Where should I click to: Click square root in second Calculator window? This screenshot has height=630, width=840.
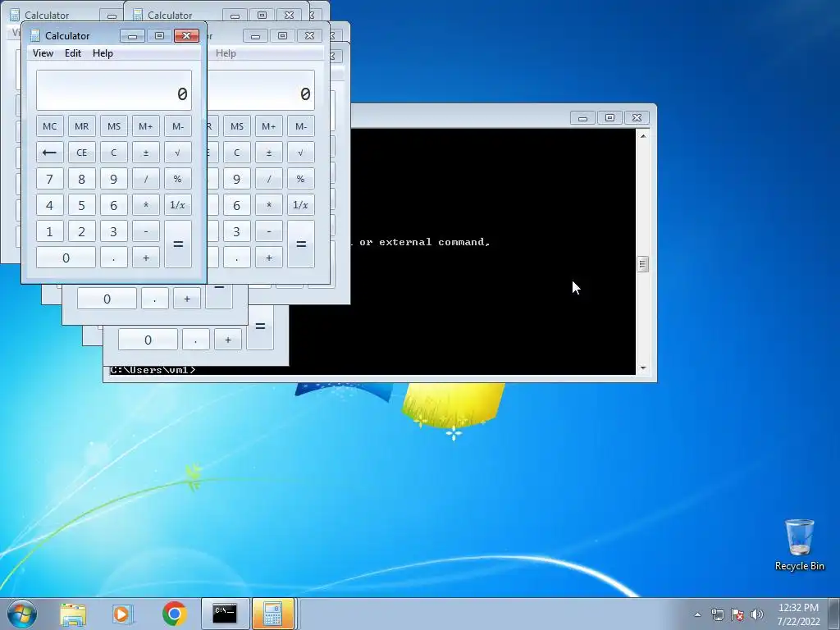coord(301,153)
